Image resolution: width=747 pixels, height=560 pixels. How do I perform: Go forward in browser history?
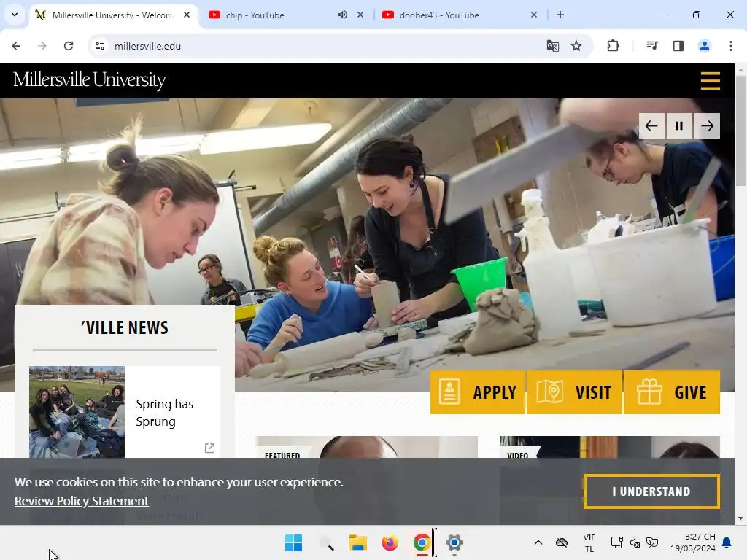point(42,46)
